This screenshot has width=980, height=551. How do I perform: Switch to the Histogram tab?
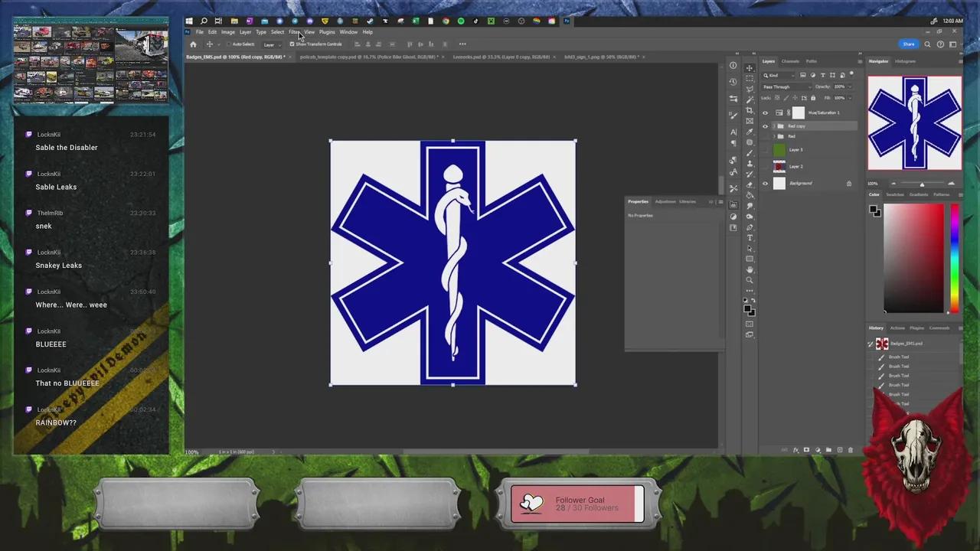click(905, 61)
